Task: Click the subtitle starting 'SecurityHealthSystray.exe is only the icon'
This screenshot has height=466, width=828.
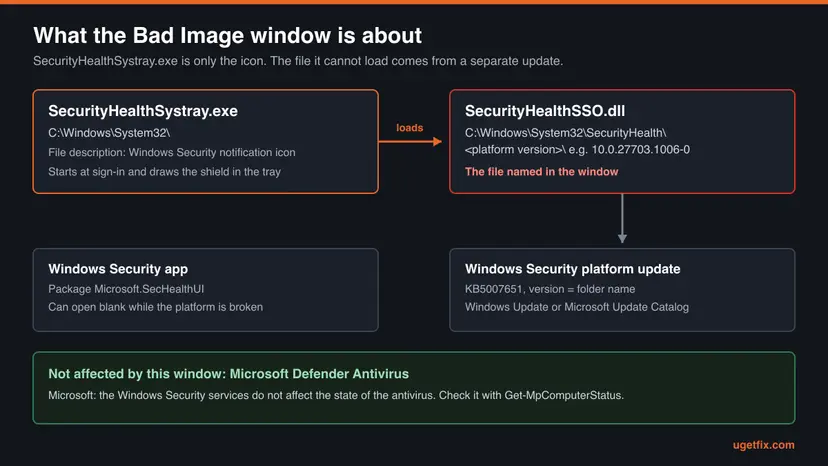Action: point(298,61)
